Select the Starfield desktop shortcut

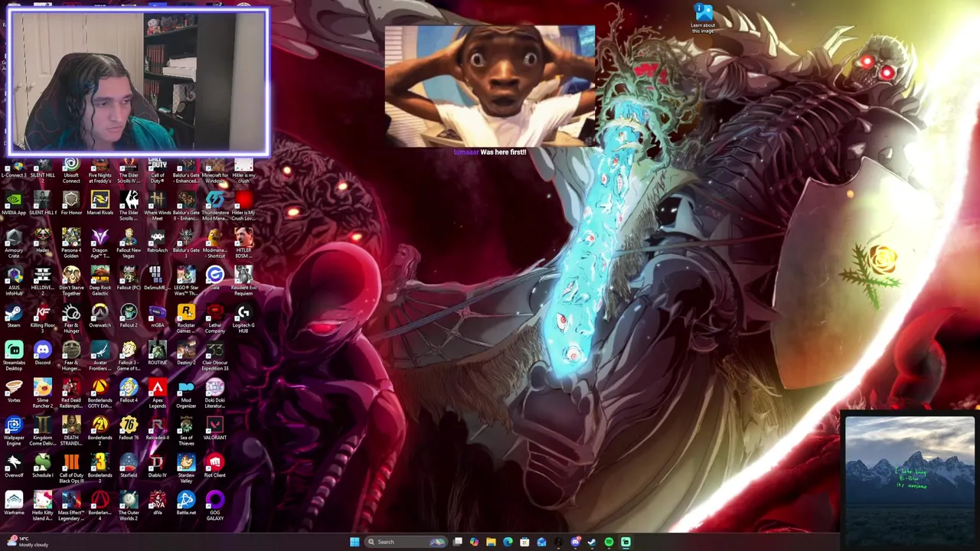[129, 467]
